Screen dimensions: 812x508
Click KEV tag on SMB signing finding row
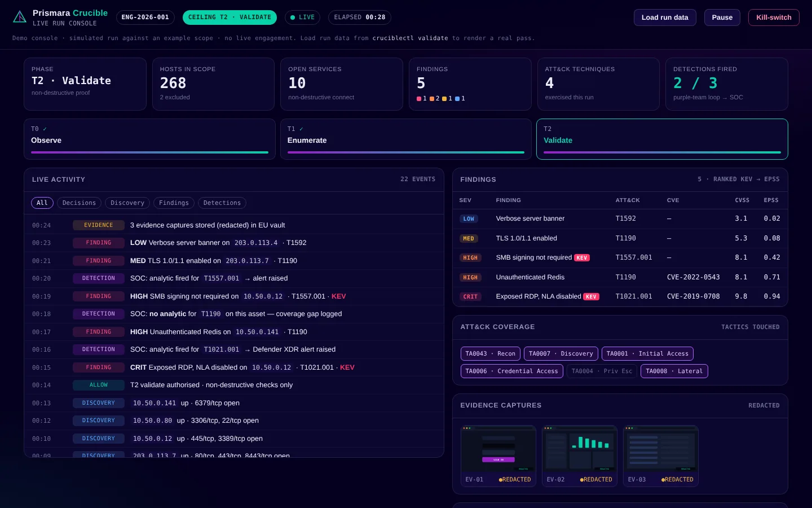(582, 258)
